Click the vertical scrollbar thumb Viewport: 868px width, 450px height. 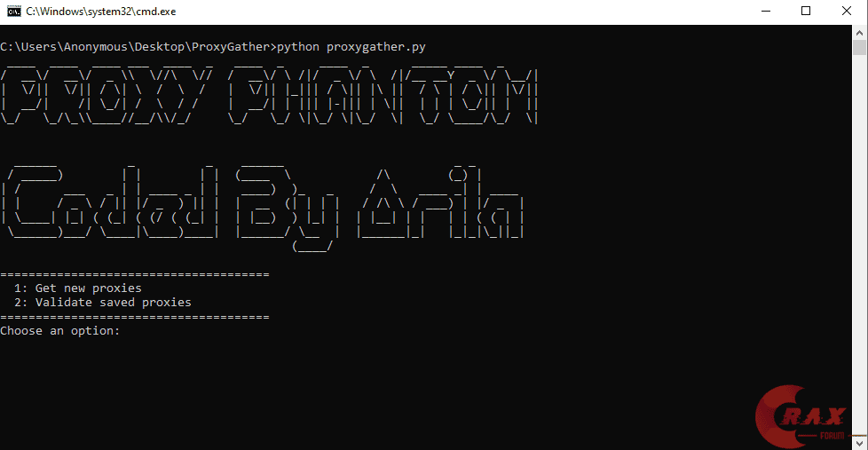(859, 48)
